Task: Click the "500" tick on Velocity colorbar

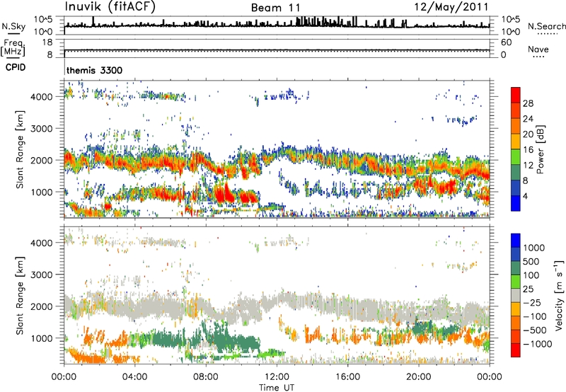Action: (x=533, y=261)
